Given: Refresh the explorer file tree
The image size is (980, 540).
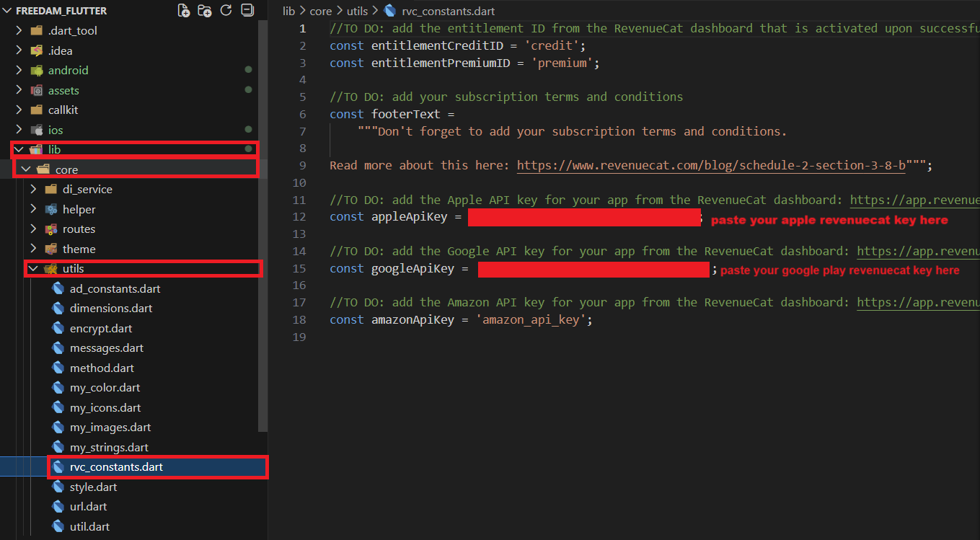Looking at the screenshot, I should 226,11.
